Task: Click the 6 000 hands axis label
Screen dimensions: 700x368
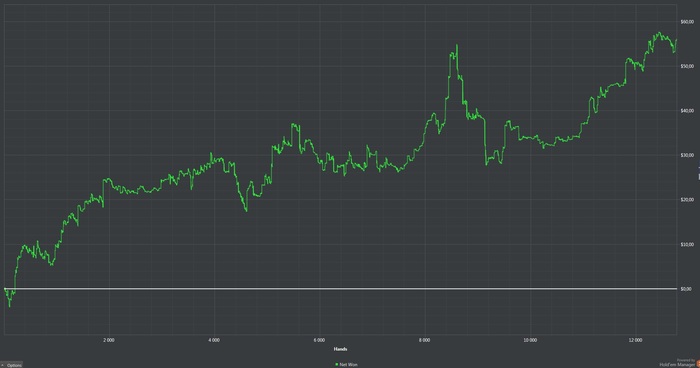Action: pyautogui.click(x=319, y=340)
